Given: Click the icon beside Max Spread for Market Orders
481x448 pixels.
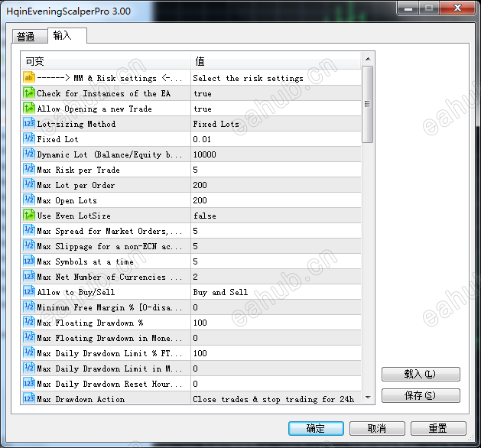Looking at the screenshot, I should tap(29, 231).
